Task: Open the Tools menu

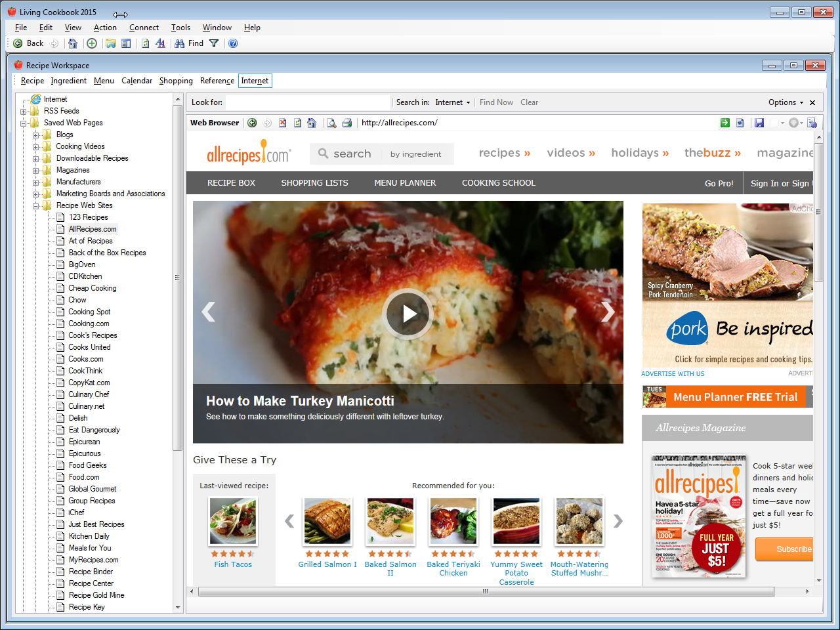Action: 180,28
